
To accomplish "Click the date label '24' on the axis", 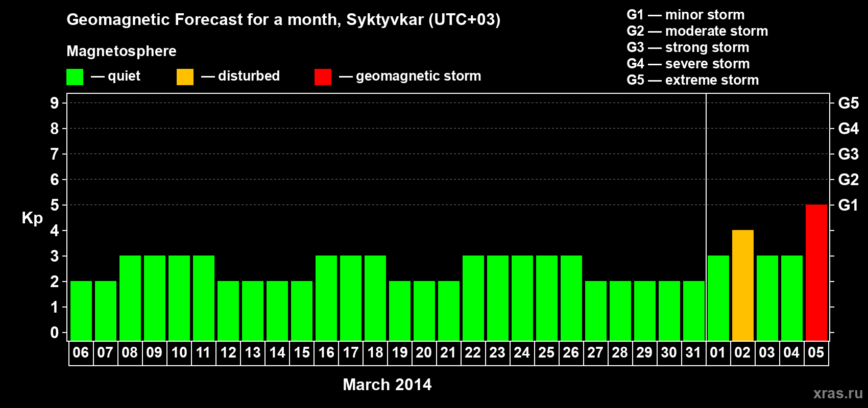I will [x=522, y=353].
